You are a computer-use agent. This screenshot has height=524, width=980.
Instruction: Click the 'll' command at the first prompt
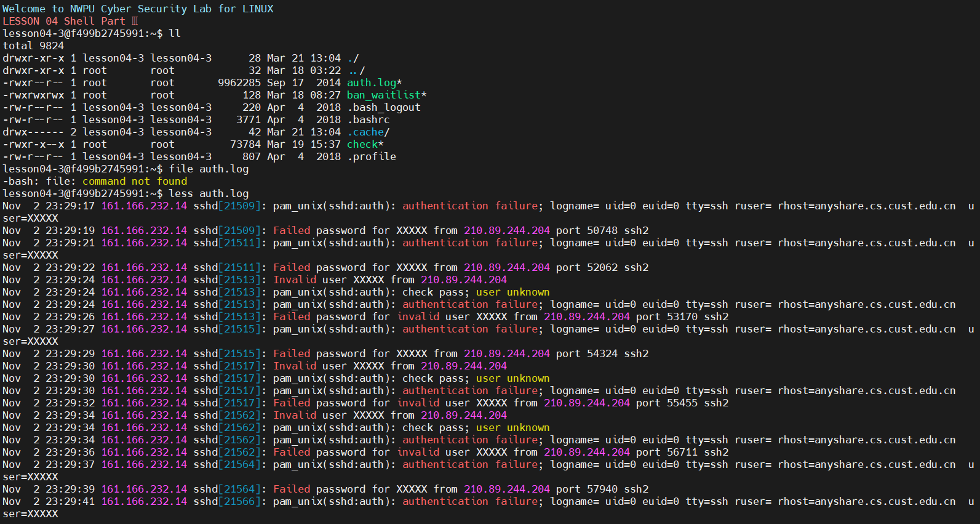pos(175,33)
